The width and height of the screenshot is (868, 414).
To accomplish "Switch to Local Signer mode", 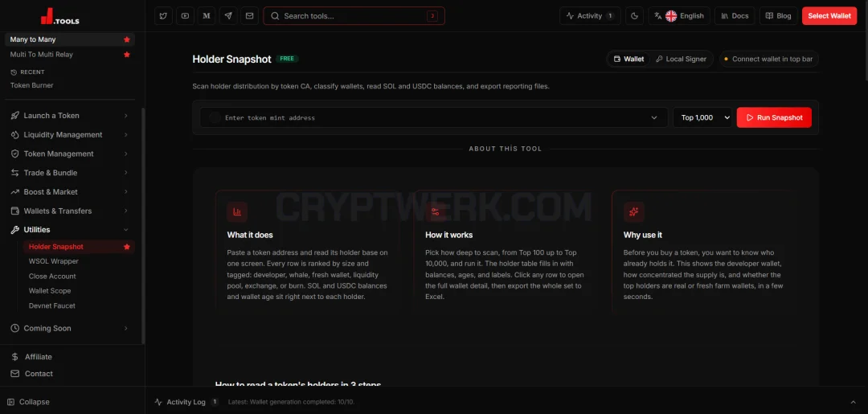I will coord(681,59).
